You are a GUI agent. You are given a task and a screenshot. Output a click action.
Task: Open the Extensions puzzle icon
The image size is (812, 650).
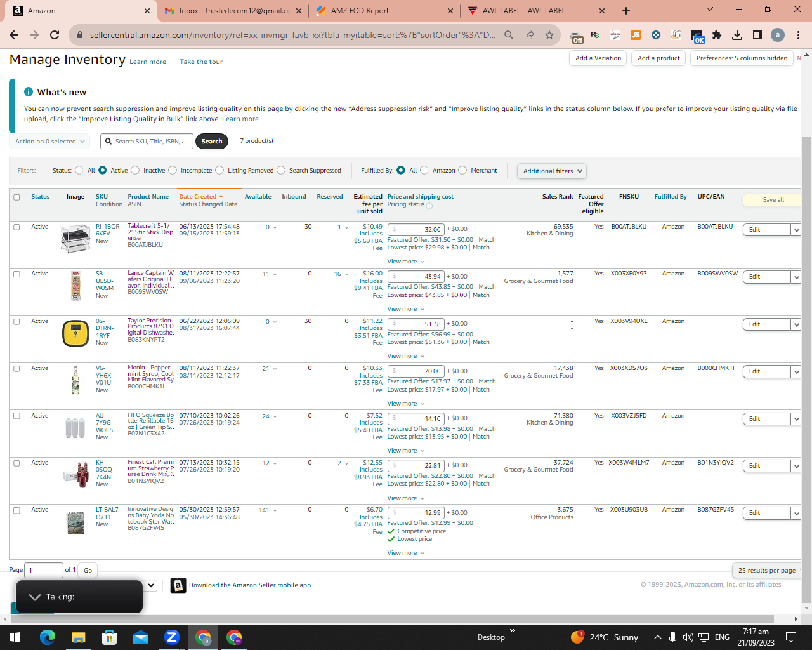717,35
